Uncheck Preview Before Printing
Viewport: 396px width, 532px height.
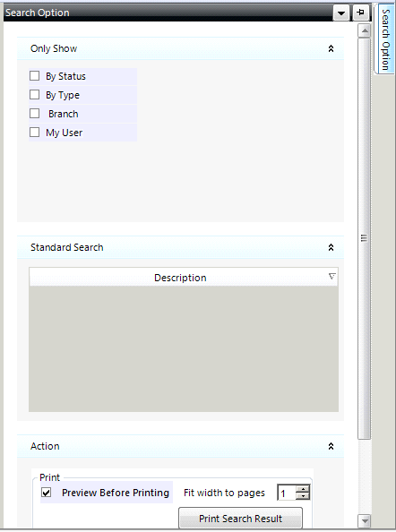(x=47, y=493)
